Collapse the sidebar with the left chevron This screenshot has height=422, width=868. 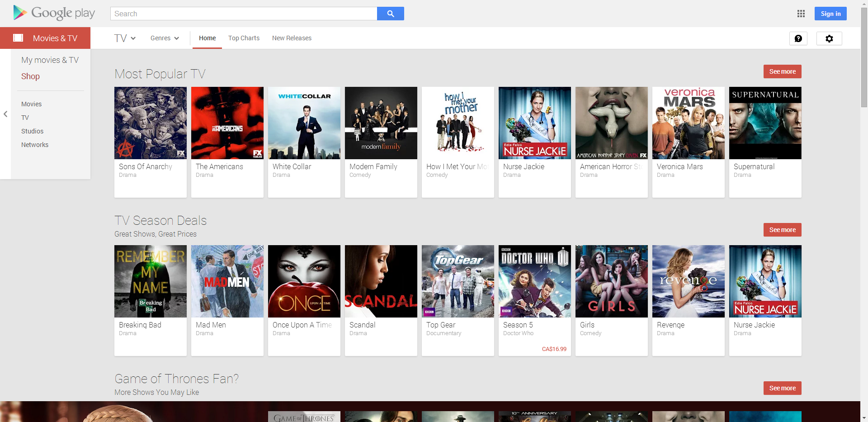[x=5, y=114]
